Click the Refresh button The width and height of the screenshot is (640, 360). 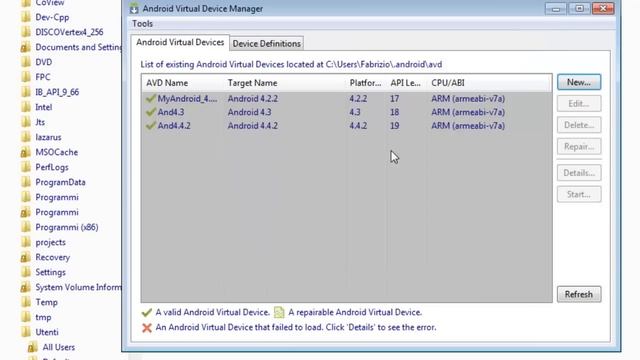coord(579,294)
